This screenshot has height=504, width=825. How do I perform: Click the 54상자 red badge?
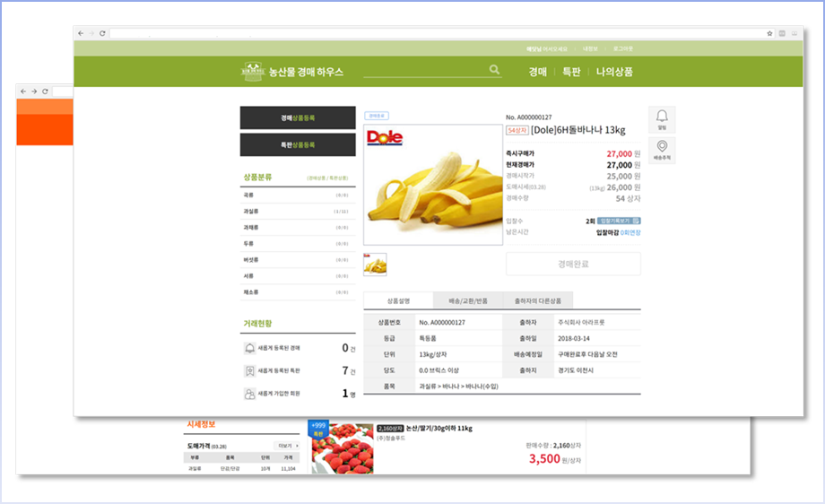[517, 130]
